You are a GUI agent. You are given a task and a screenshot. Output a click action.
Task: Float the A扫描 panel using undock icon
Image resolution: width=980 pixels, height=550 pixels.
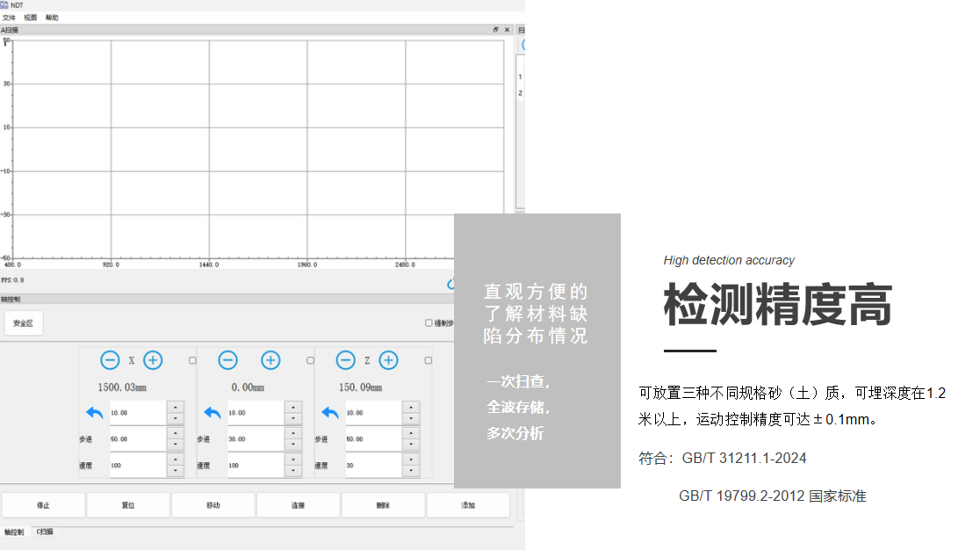[495, 30]
